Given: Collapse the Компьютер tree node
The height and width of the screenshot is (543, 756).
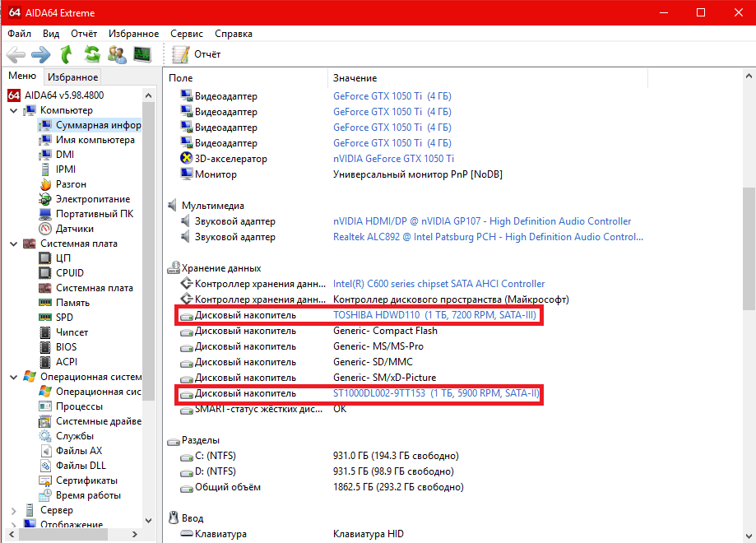Looking at the screenshot, I should [13, 110].
